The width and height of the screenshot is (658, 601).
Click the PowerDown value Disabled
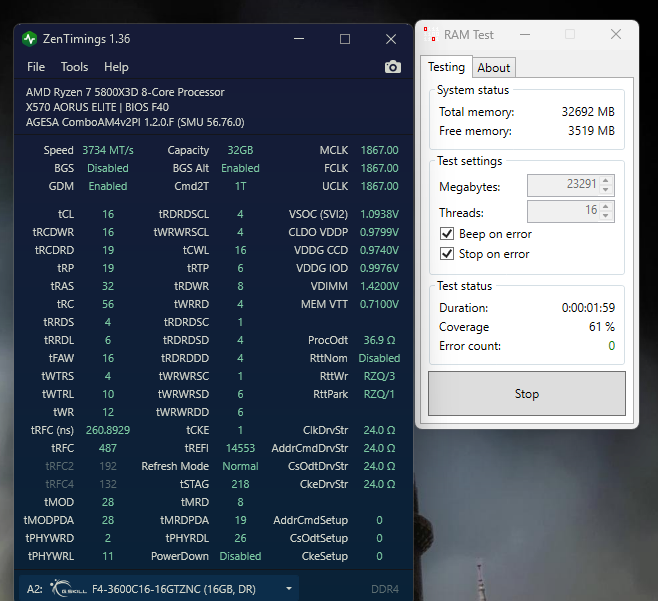pos(240,556)
